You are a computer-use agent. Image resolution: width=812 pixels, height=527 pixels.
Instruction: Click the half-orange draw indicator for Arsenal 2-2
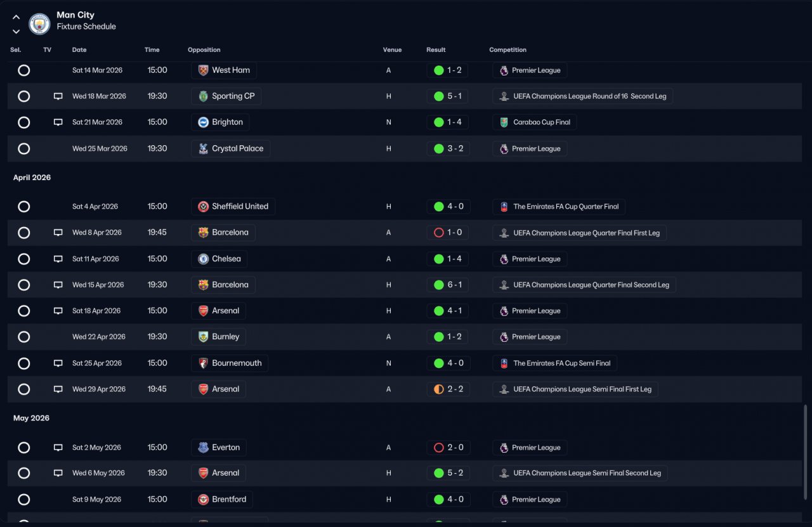[x=438, y=389]
